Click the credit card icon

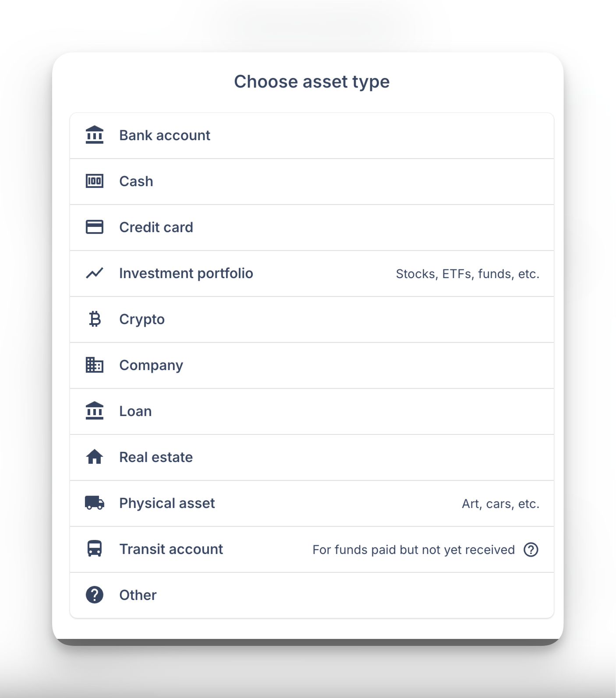click(95, 227)
